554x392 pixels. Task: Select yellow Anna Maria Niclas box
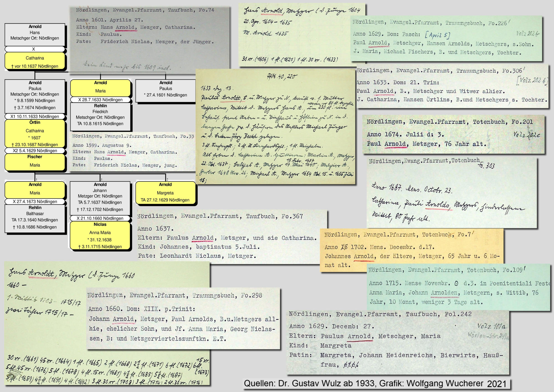pyautogui.click(x=100, y=236)
